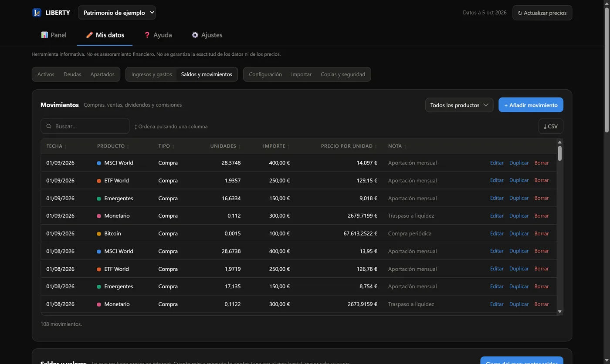Viewport: 610px width, 364px height.
Task: Open the Ayuda tab
Action: coord(158,35)
